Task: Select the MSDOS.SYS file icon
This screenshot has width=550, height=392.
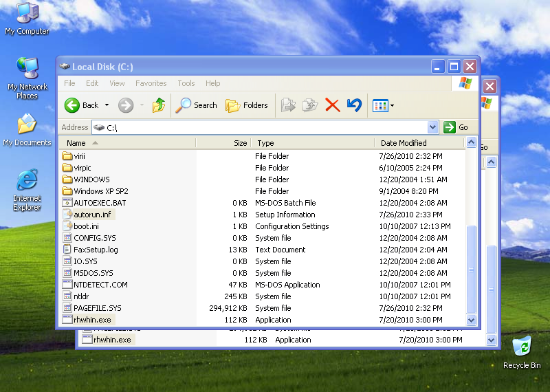Action: point(67,272)
